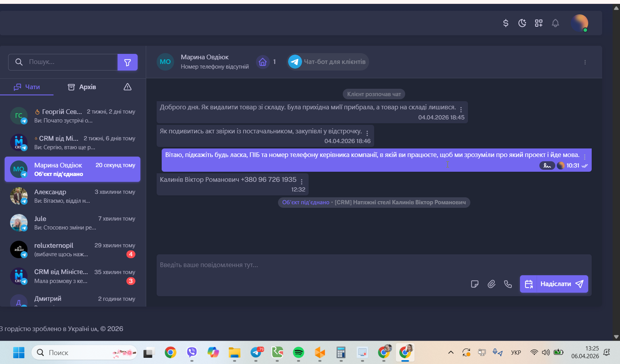Open chat header three-dot menu
The width and height of the screenshot is (620, 364).
tap(585, 62)
